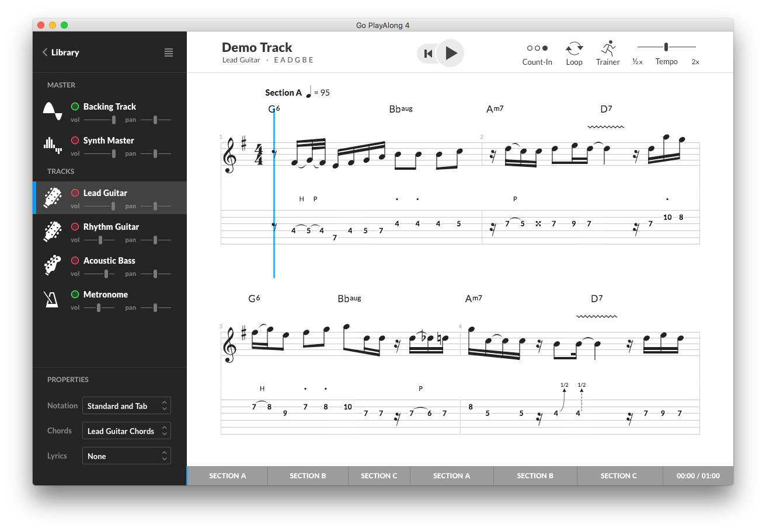The width and height of the screenshot is (766, 532).
Task: Click the Backing Track waveform icon
Action: coord(53,111)
